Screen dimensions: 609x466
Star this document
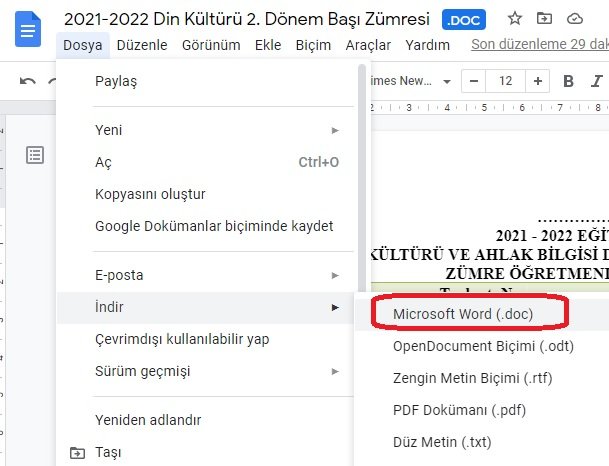click(x=515, y=18)
